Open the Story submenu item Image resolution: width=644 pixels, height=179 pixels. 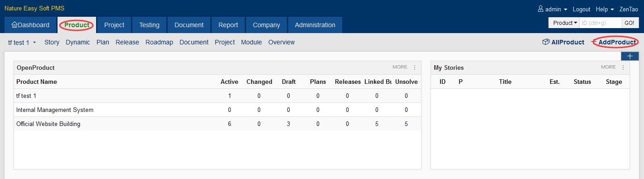coord(52,42)
